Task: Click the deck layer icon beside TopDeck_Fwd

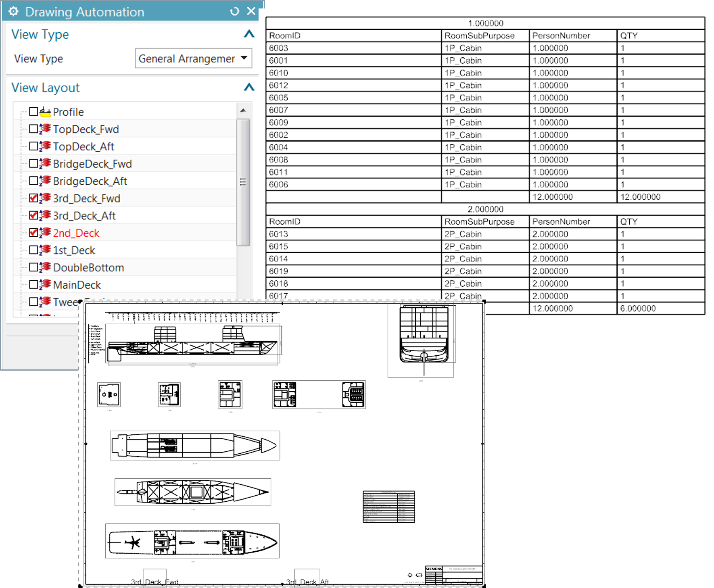Action: (x=46, y=129)
